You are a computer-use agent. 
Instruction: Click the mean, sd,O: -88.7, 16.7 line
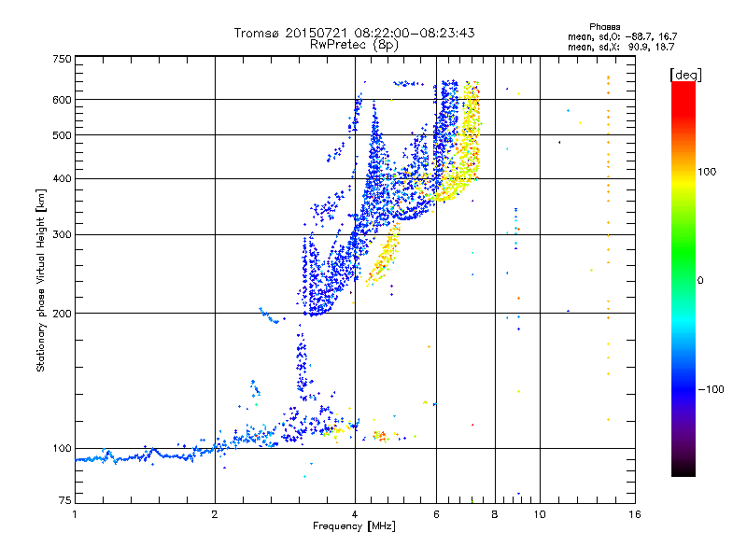622,36
